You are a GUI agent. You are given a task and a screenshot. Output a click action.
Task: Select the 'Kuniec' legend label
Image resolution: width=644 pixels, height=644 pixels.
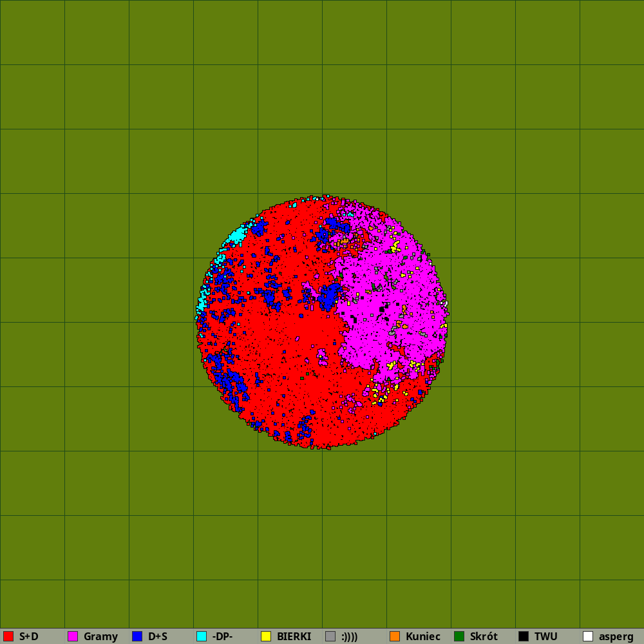[x=423, y=636]
